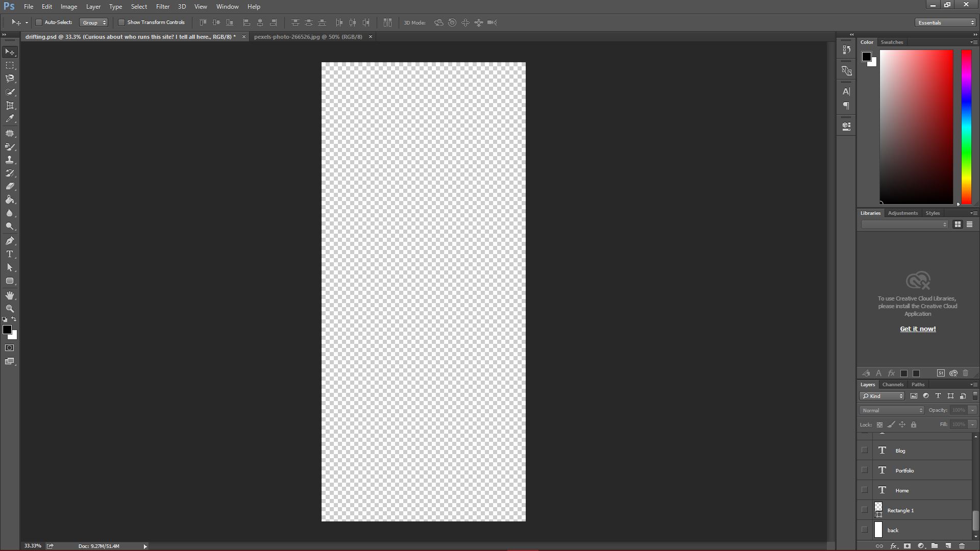Enable Show Transform Controls checkbox
The image size is (980, 551).
pyautogui.click(x=121, y=22)
